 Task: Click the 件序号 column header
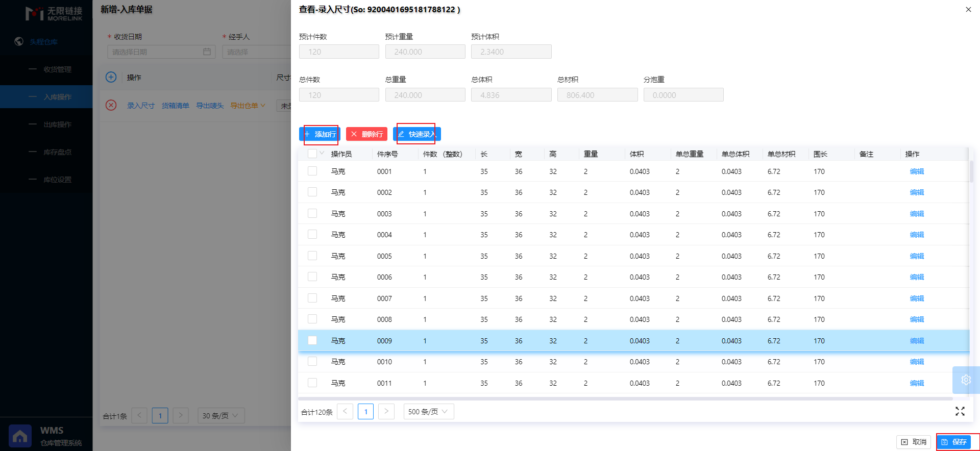pyautogui.click(x=387, y=154)
